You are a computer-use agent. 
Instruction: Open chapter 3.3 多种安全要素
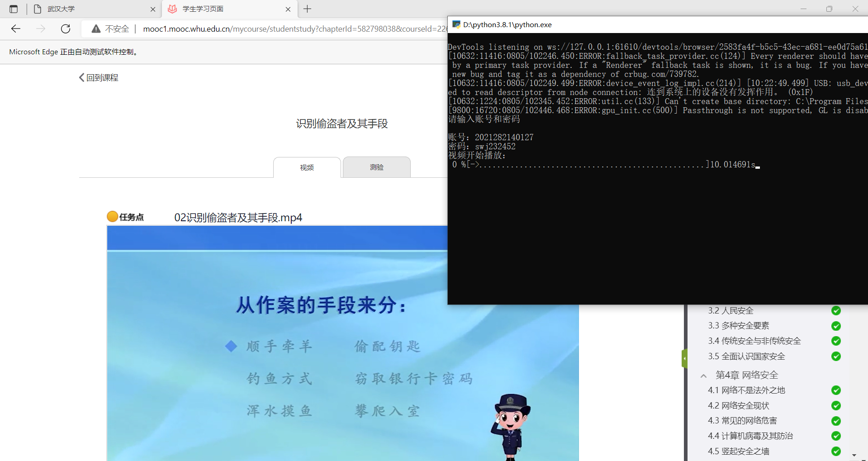click(738, 326)
